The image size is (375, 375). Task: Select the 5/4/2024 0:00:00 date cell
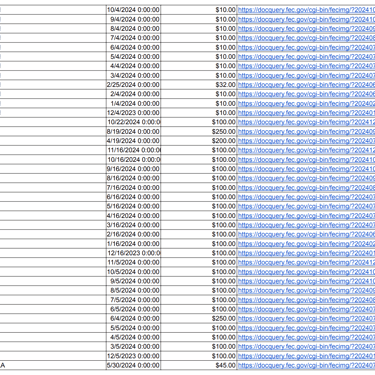(133, 57)
